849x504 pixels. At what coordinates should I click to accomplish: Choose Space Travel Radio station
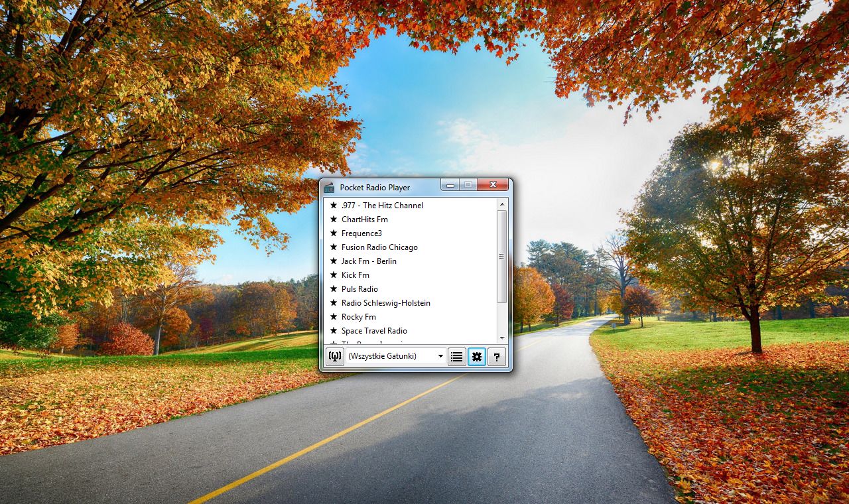pos(410,331)
